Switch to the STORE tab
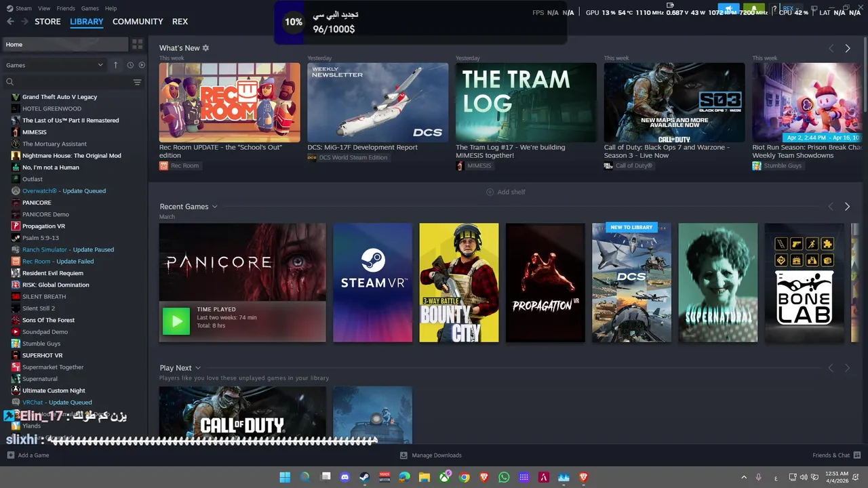The width and height of the screenshot is (868, 488). pos(47,22)
